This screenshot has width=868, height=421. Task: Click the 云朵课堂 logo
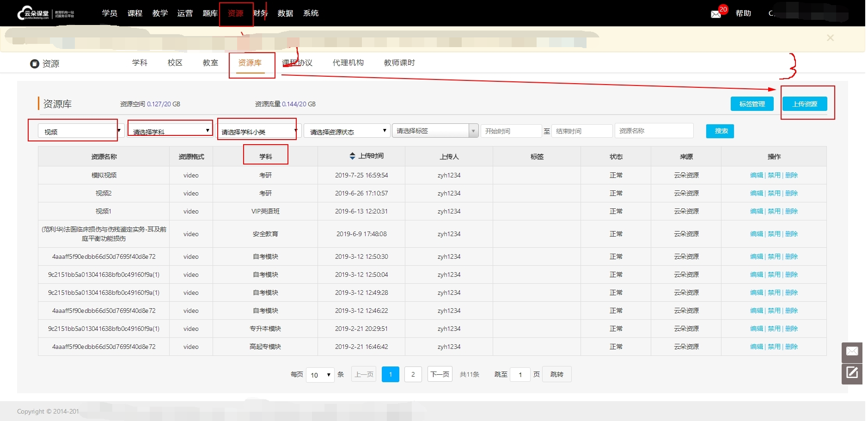[x=45, y=13]
